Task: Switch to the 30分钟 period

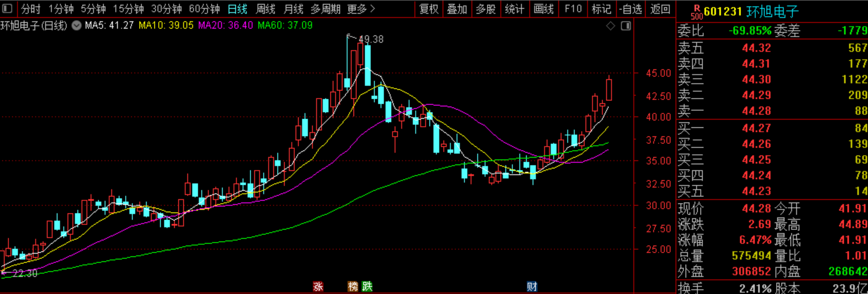Action: click(166, 9)
